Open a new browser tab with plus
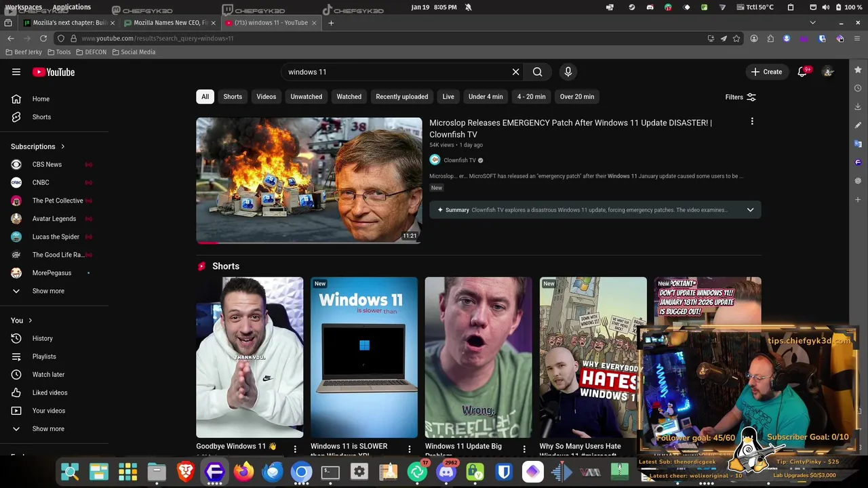The height and width of the screenshot is (488, 868). click(331, 23)
